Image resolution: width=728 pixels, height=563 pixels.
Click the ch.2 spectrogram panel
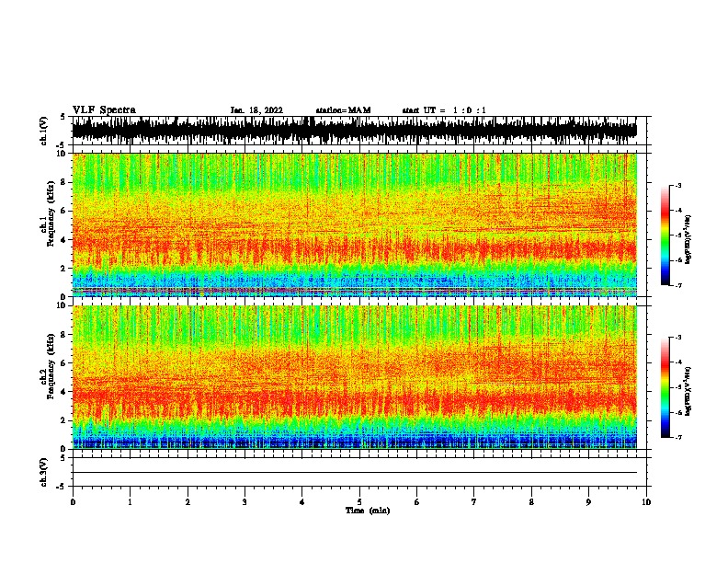coord(355,377)
